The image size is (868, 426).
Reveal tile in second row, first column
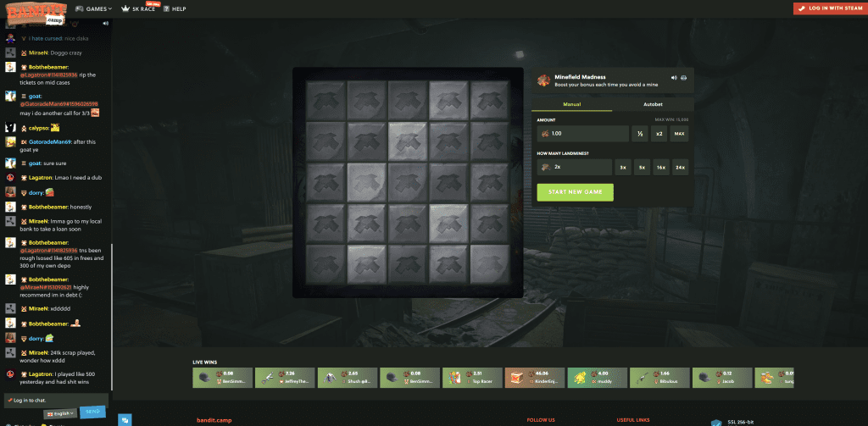tap(325, 141)
